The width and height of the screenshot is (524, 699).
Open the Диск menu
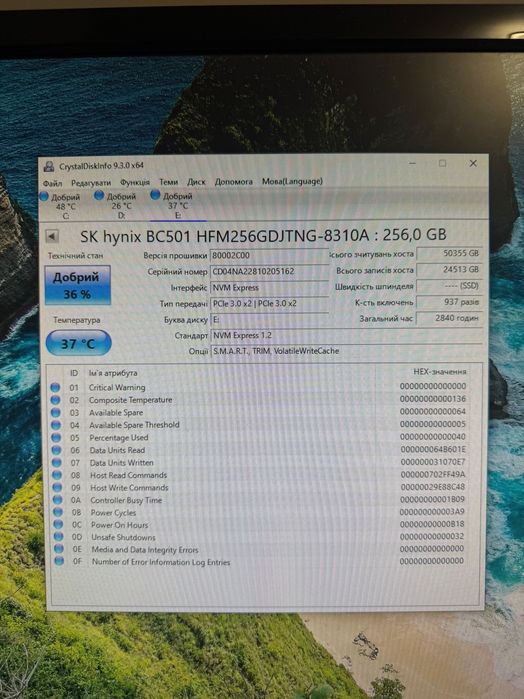[196, 182]
